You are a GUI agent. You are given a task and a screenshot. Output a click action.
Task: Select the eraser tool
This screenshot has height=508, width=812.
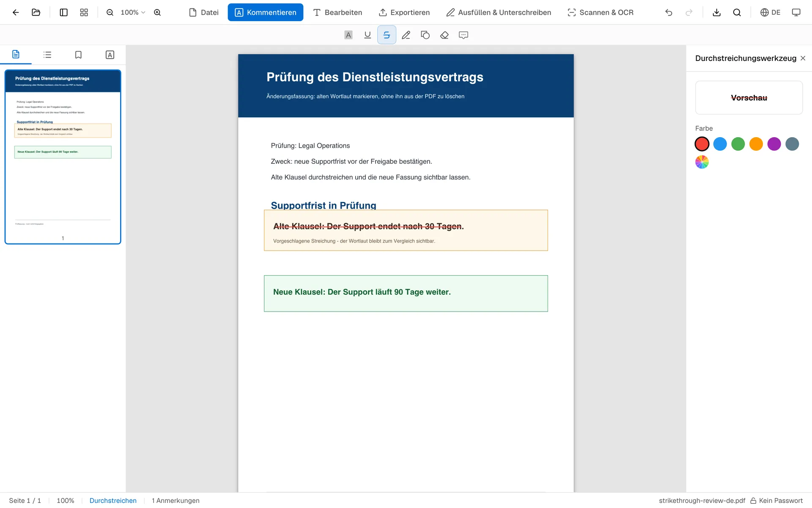tap(444, 35)
